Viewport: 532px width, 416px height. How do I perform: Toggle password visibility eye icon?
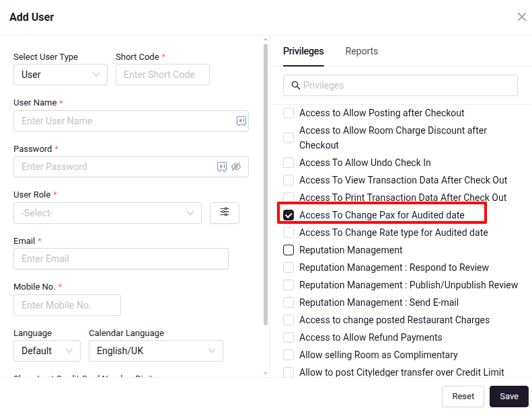coord(236,167)
